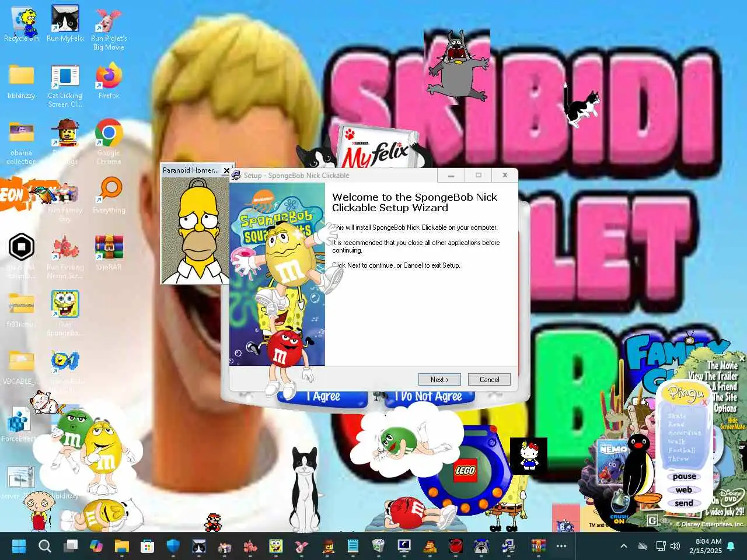Click Hide ScreenMate in Piglet menu
The height and width of the screenshot is (560, 747).
[732, 423]
